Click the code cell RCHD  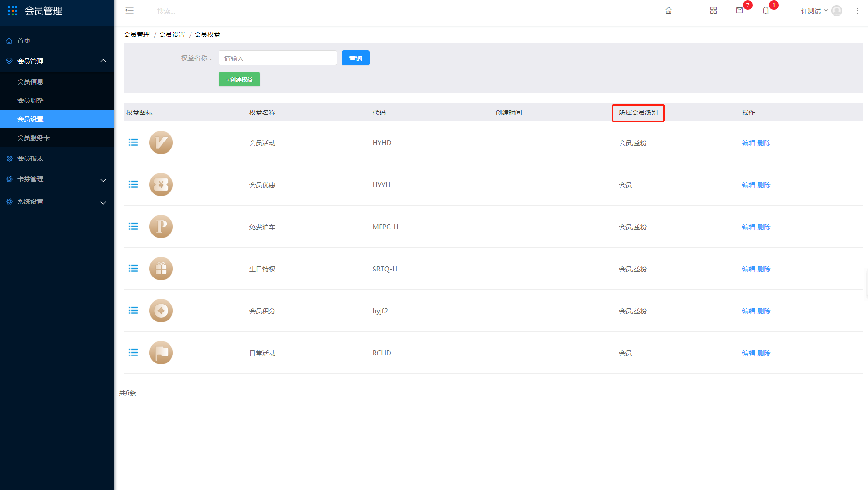point(382,353)
